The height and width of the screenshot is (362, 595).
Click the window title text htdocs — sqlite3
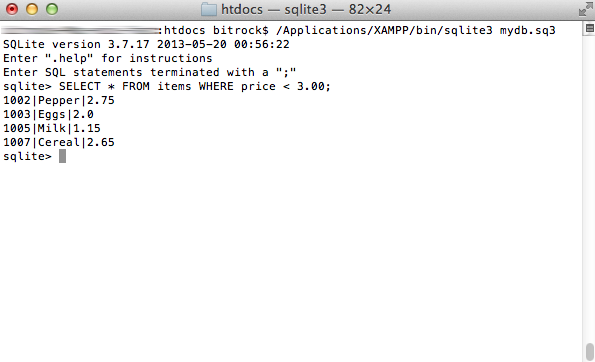[x=306, y=9]
